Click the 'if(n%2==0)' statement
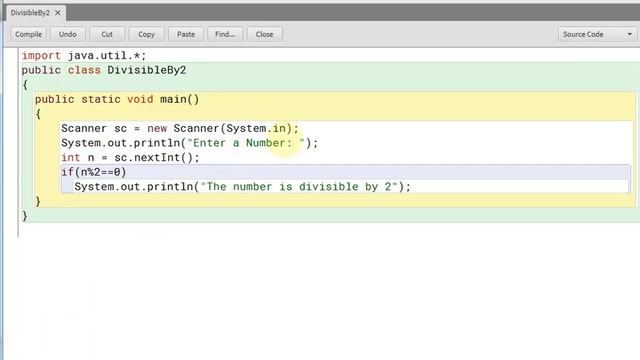Image resolution: width=640 pixels, height=360 pixels. tap(94, 172)
